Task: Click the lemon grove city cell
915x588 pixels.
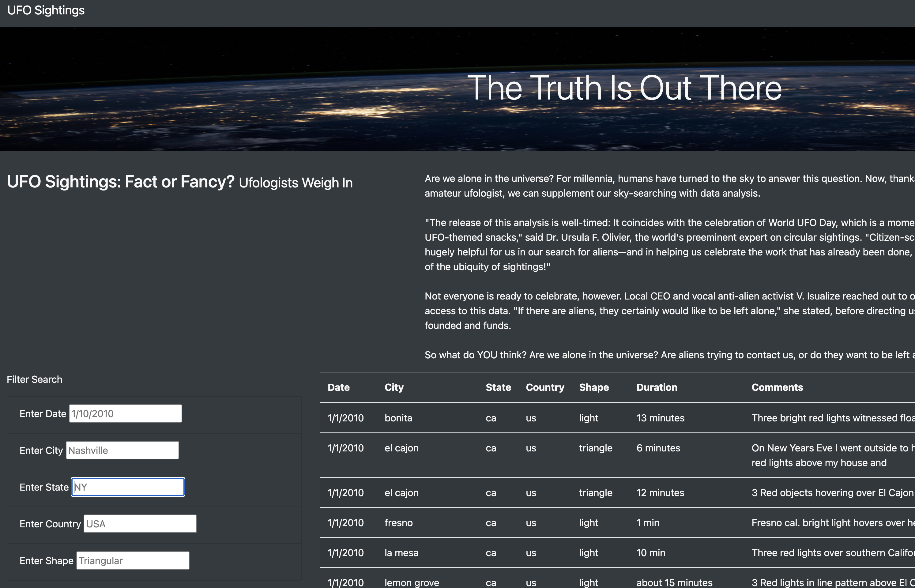Action: (412, 582)
